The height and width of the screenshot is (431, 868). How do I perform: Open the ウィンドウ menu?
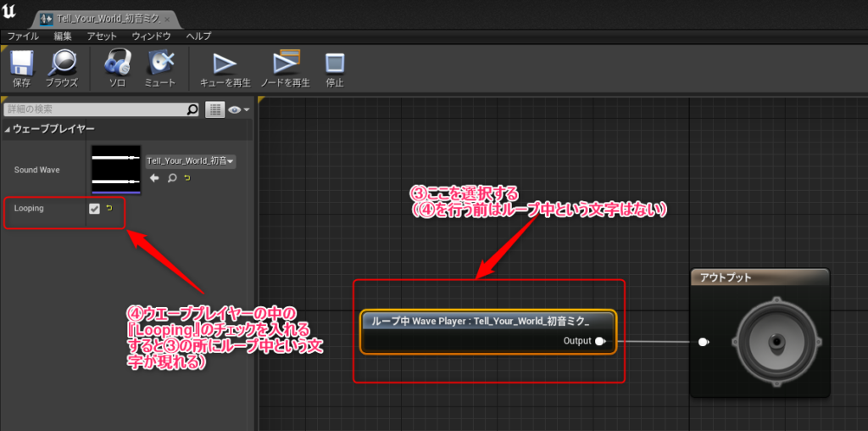(x=151, y=36)
